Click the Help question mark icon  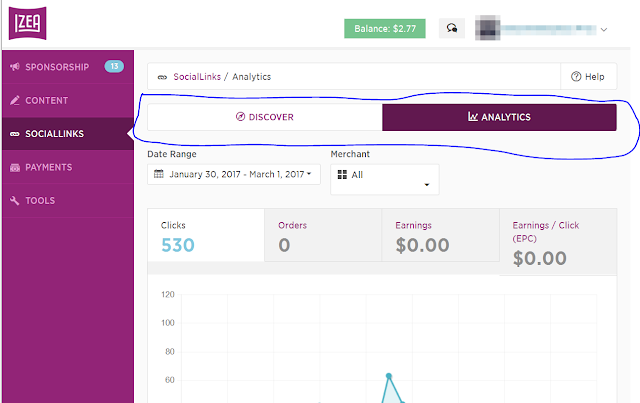(x=576, y=76)
